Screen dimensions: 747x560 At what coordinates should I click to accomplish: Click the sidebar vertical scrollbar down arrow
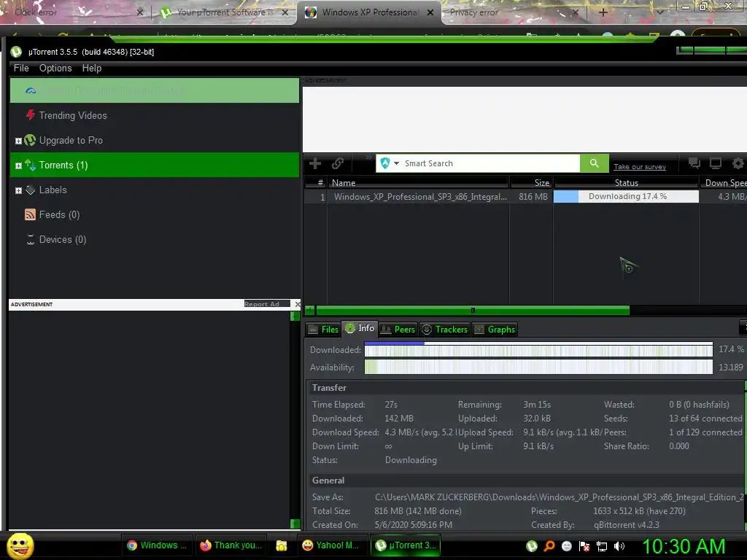click(295, 524)
